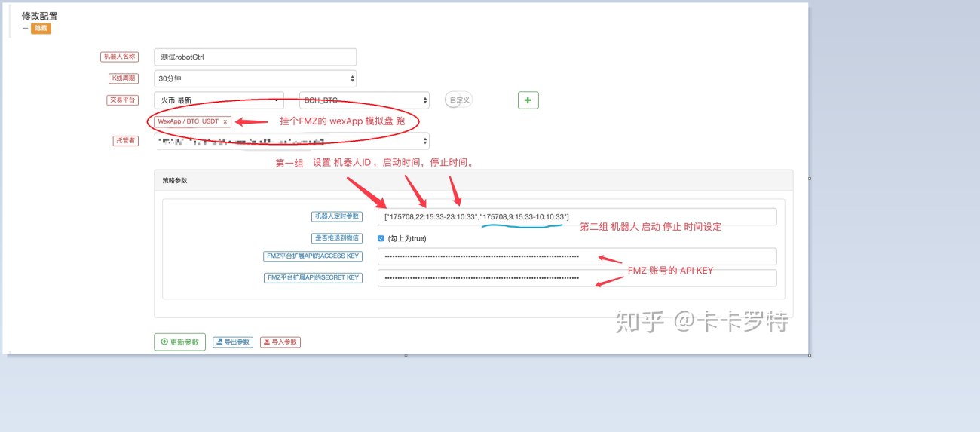Viewport: 980px width, 432px height.
Task: Click the 交易平台 label tag
Action: (120, 100)
